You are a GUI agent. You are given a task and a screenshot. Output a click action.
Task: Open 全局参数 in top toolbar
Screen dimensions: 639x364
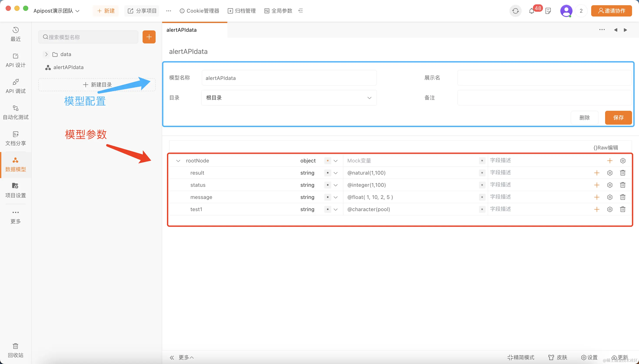[x=278, y=11]
